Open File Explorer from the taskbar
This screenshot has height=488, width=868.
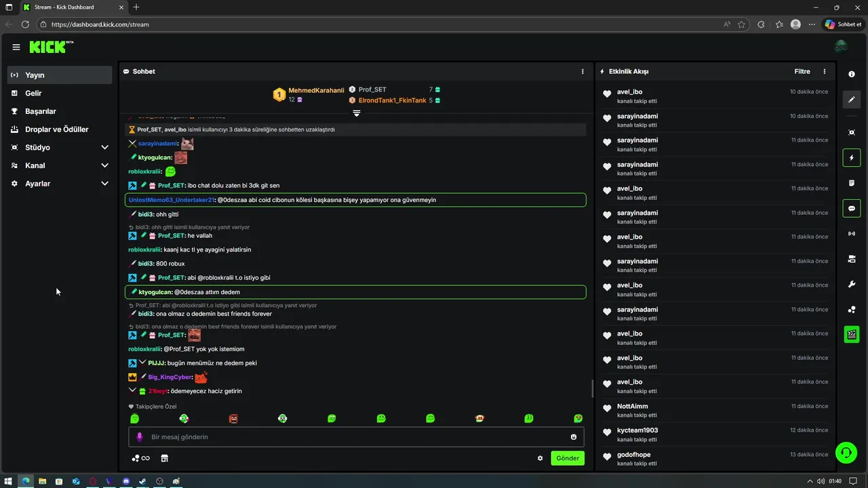[42, 481]
